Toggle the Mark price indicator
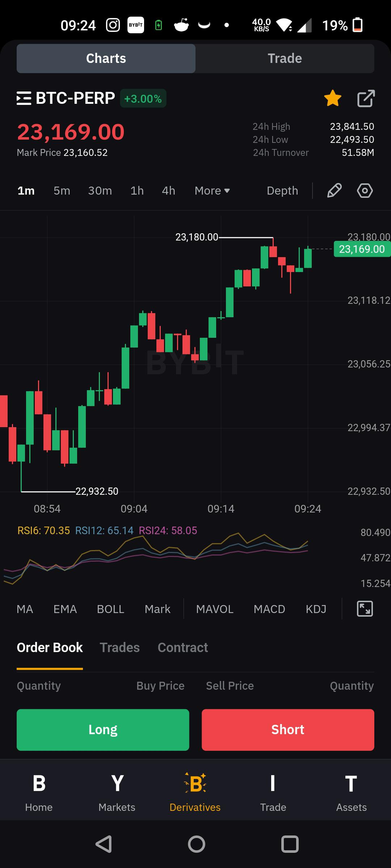391x868 pixels. (x=157, y=609)
